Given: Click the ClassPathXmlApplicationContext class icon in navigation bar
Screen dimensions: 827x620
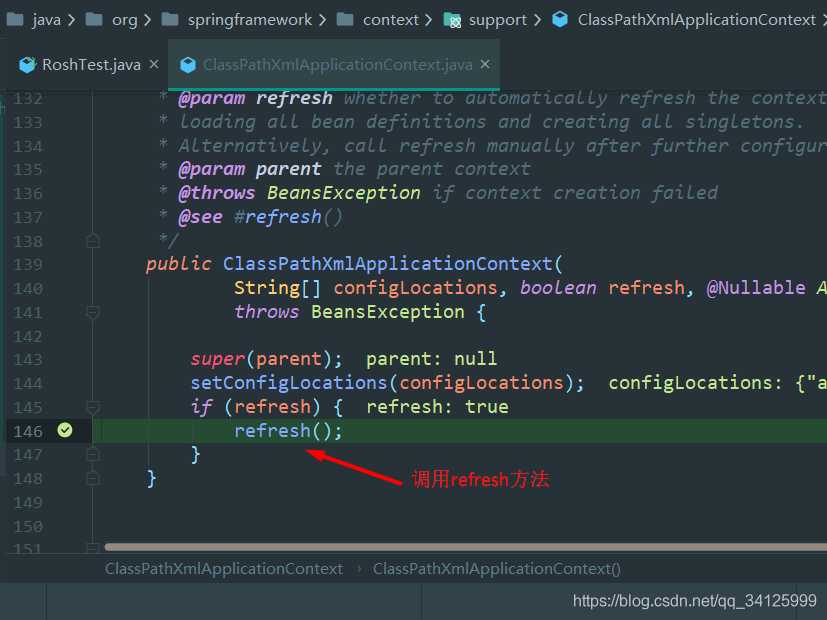Looking at the screenshot, I should 560,20.
